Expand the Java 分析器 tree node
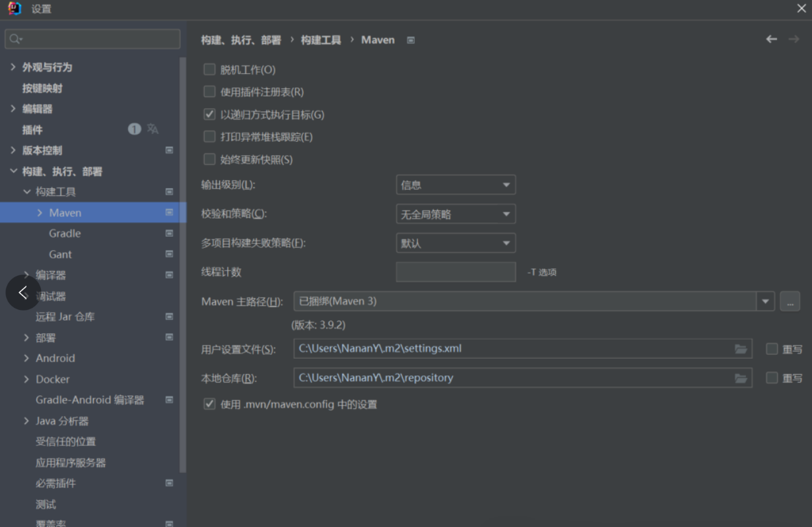Viewport: 812px width, 527px height. (x=27, y=421)
